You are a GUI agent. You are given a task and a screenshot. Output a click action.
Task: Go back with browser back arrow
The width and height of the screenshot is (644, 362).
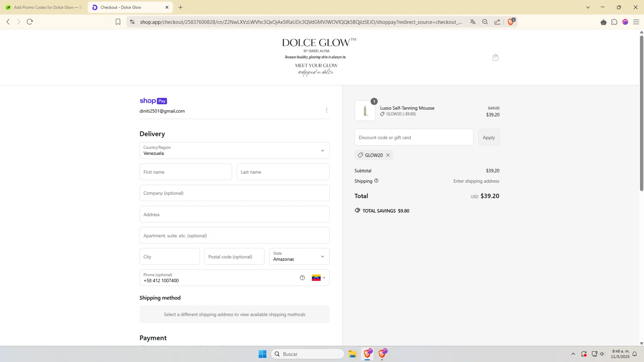(8, 22)
